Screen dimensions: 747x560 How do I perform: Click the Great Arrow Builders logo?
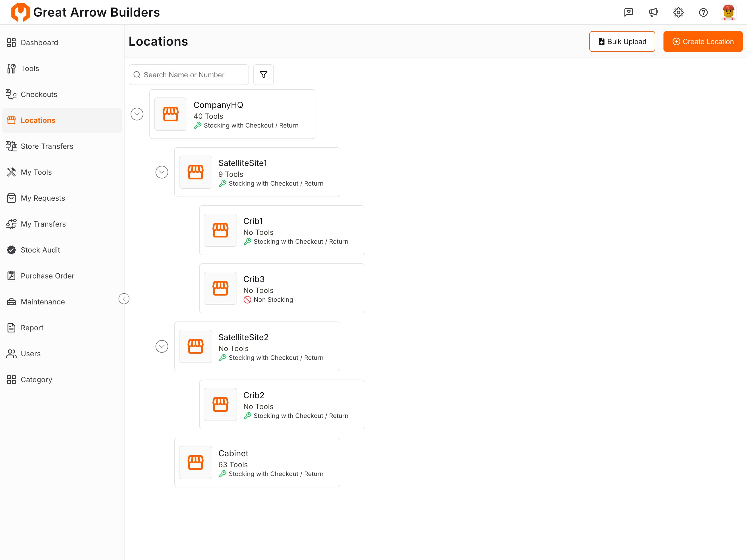(20, 12)
